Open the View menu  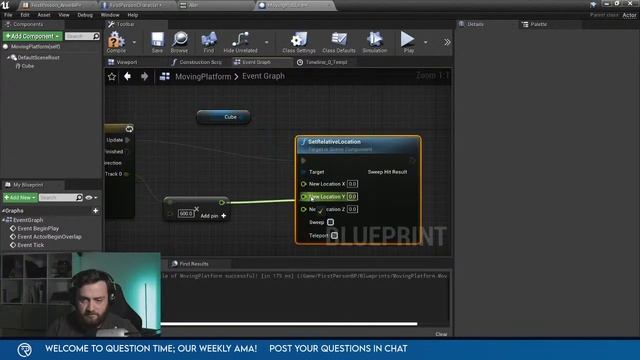[x=64, y=15]
